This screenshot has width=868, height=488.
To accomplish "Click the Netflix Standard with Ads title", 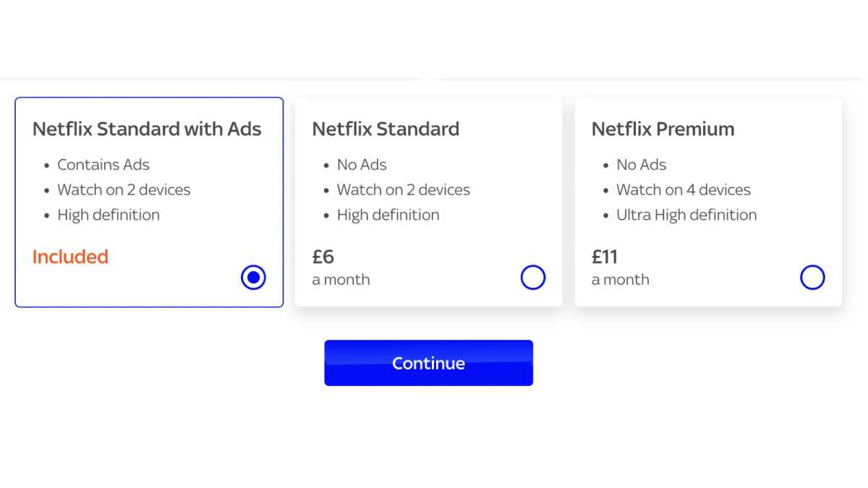I will tap(147, 129).
